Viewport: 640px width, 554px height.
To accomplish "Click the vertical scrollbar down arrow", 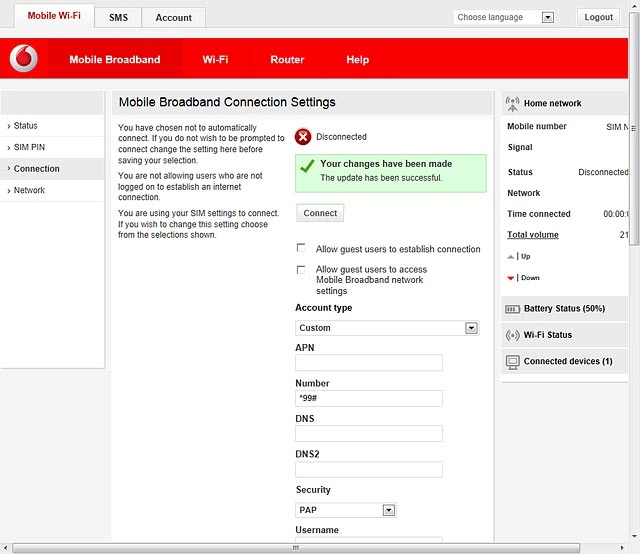I will 634,536.
